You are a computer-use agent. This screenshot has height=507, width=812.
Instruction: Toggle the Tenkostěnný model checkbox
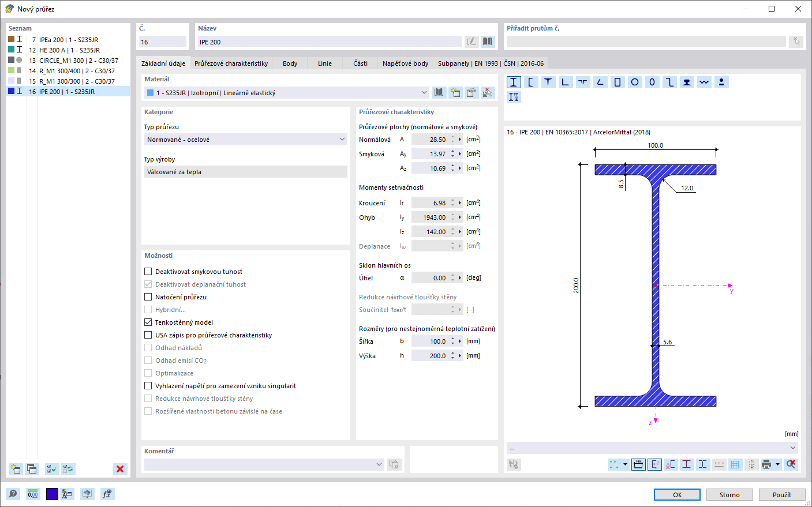148,322
